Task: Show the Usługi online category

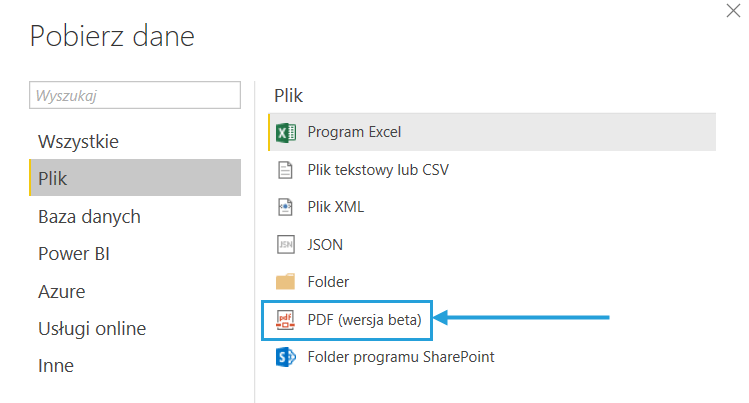Action: tap(92, 329)
